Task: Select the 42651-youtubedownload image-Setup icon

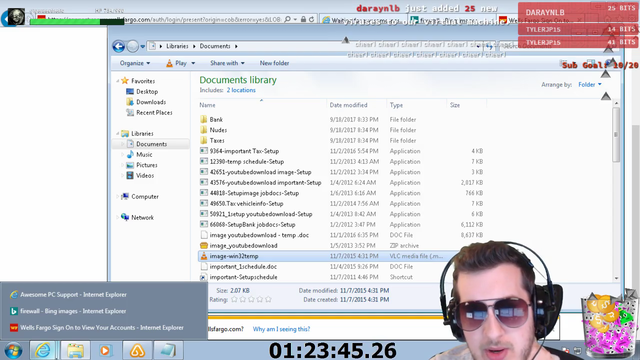Action: (x=204, y=172)
